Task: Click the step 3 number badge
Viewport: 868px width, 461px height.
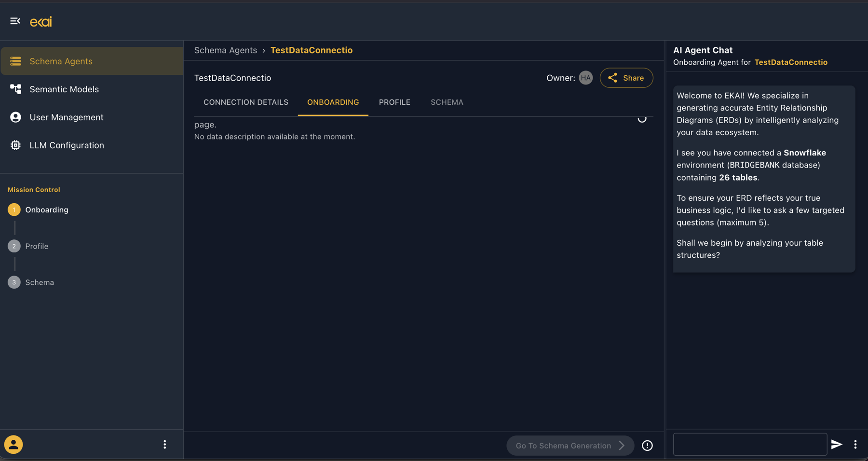Action: [14, 282]
